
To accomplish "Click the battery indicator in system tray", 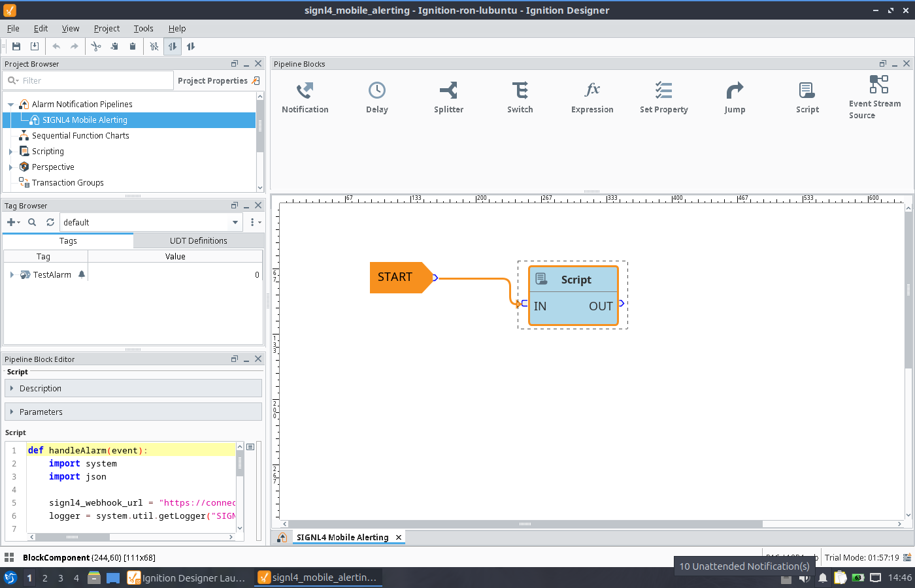I will tap(858, 578).
